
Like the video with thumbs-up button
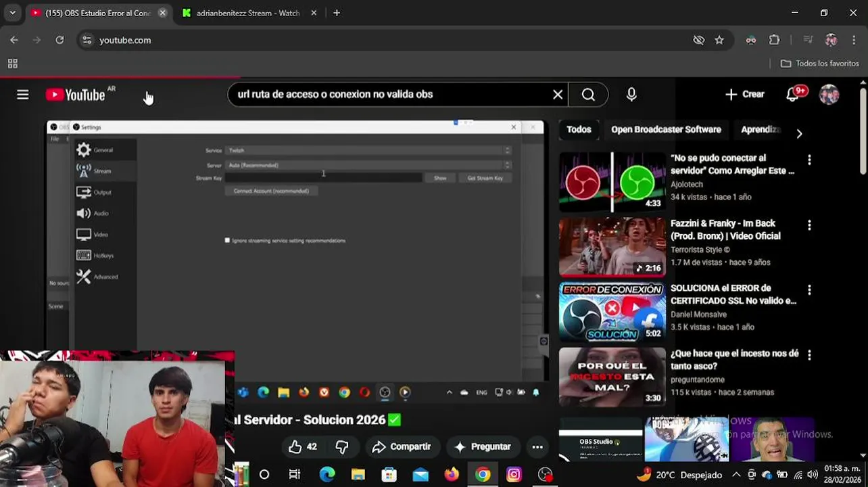(x=303, y=447)
